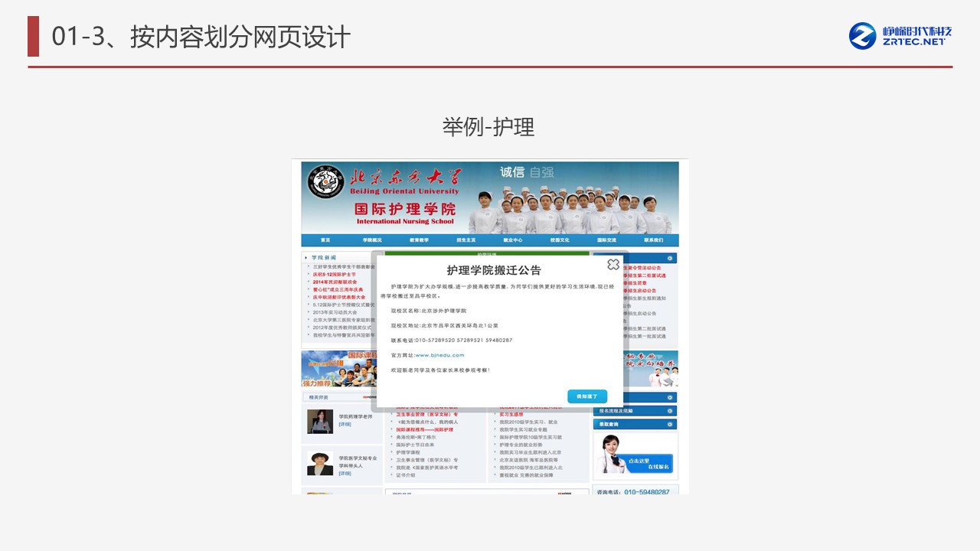The width and height of the screenshot is (980, 551).
Task: Open news item 庆祝5·12国际护士节
Action: 334,274
